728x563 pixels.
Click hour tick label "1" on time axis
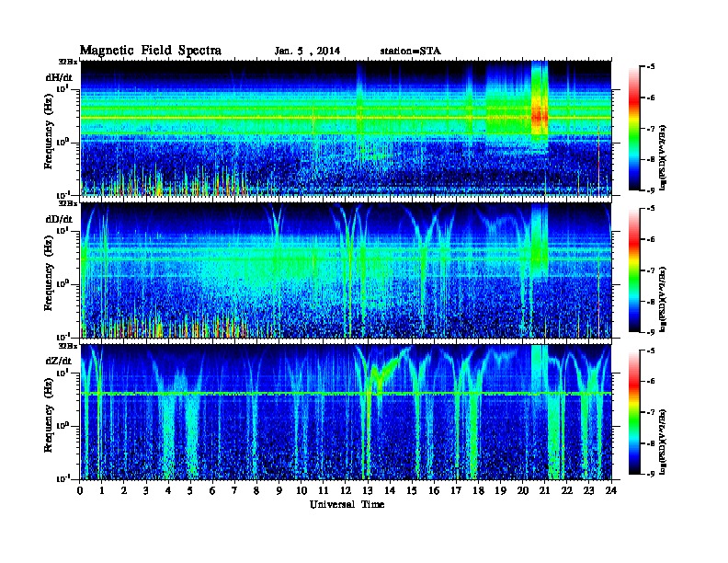102,490
